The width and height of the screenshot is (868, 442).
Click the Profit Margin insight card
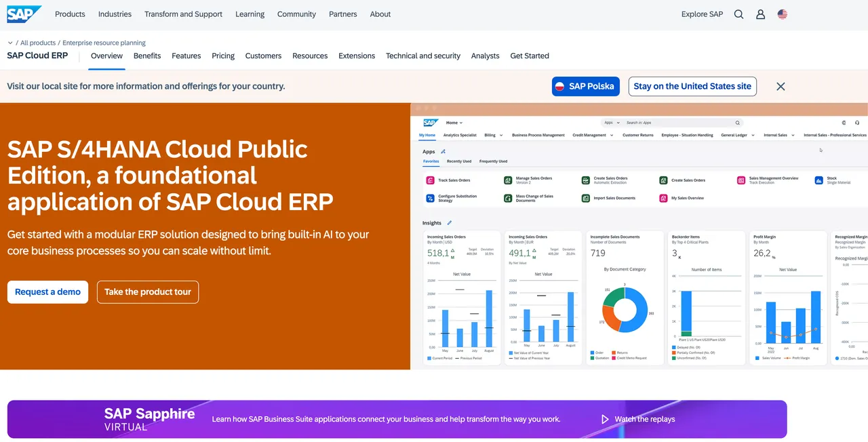787,298
